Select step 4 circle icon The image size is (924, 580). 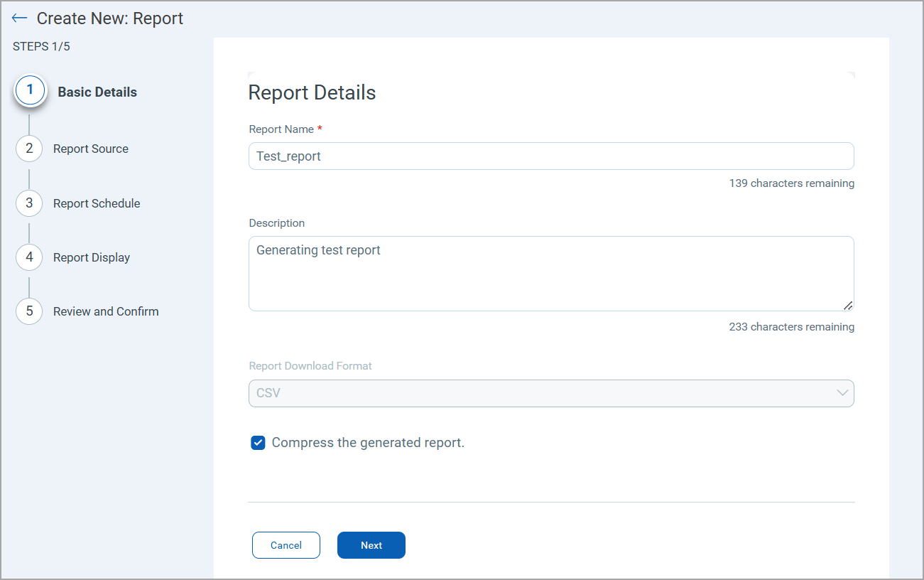pyautogui.click(x=29, y=257)
